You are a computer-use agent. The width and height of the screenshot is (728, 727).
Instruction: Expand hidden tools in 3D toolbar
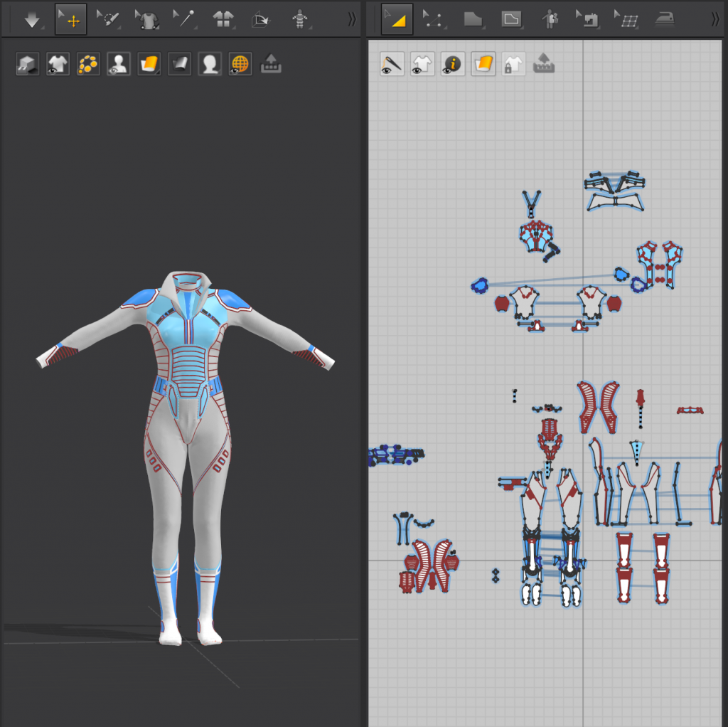point(351,20)
